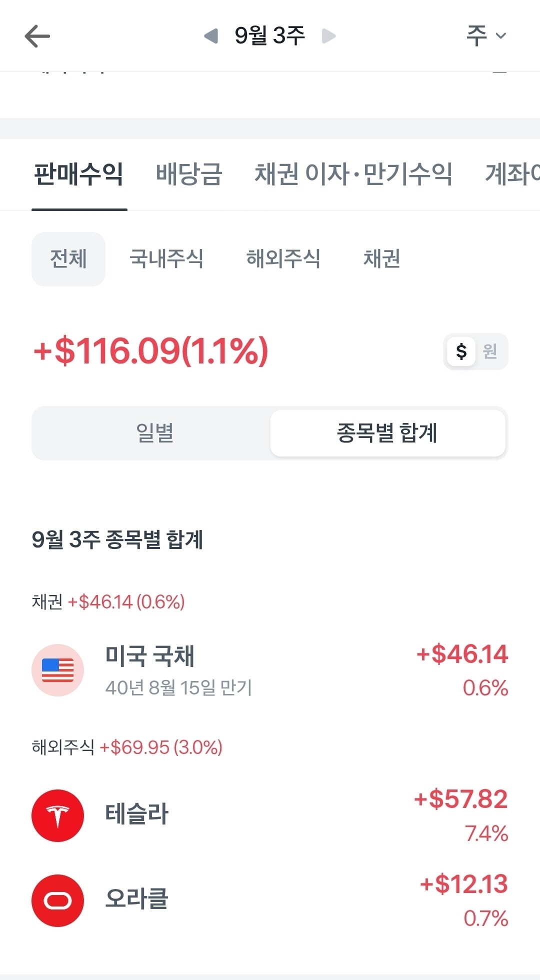Select the 전체 filter chip
Screen dimensions: 540x980
pos(68,259)
